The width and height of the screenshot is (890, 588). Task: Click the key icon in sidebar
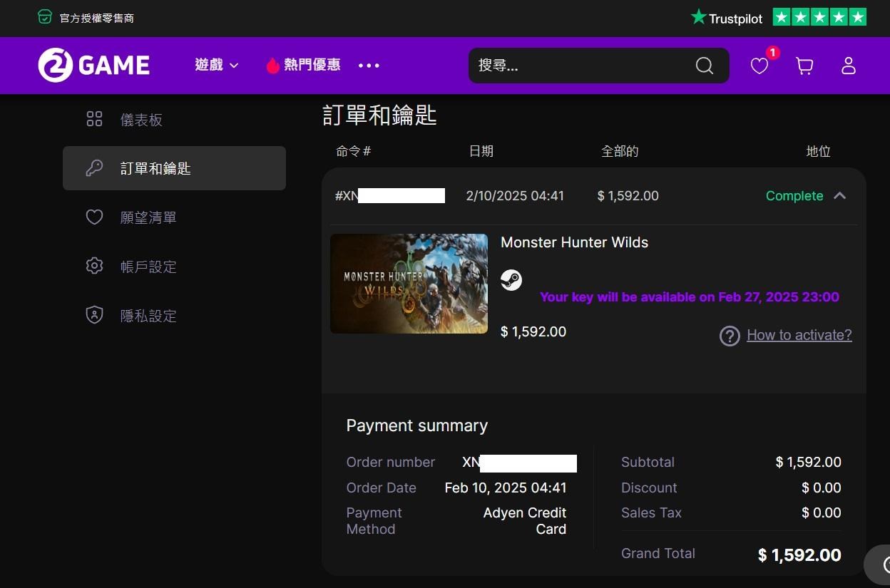pyautogui.click(x=94, y=168)
